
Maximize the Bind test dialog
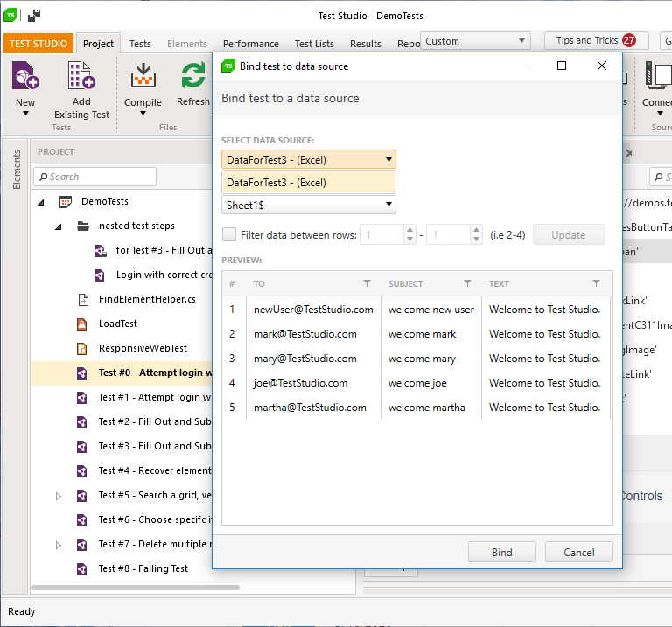pos(562,66)
